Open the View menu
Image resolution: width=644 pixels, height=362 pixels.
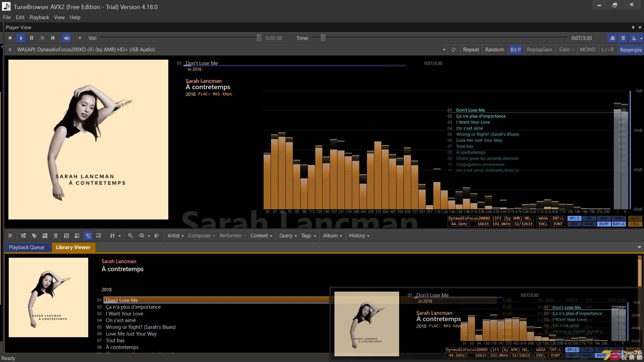[59, 17]
